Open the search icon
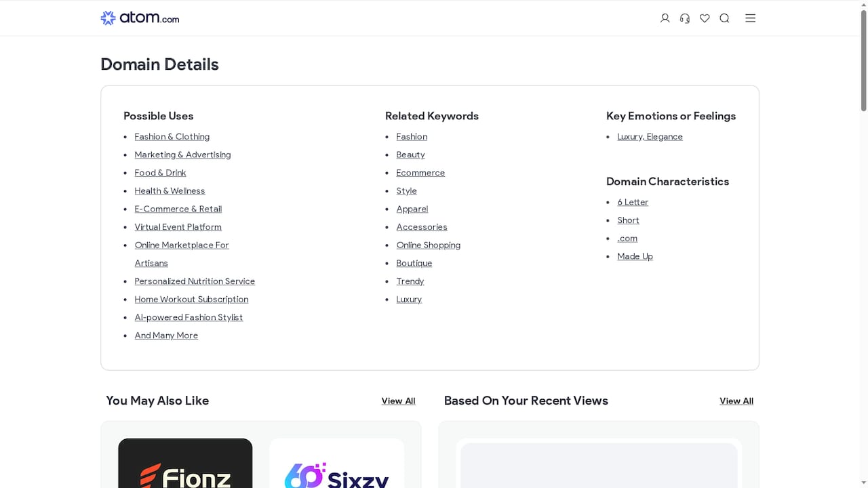The width and height of the screenshot is (868, 488). pos(724,18)
